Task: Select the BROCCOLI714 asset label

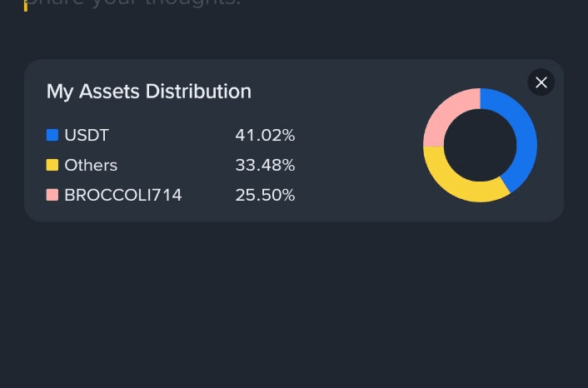Action: pos(122,195)
